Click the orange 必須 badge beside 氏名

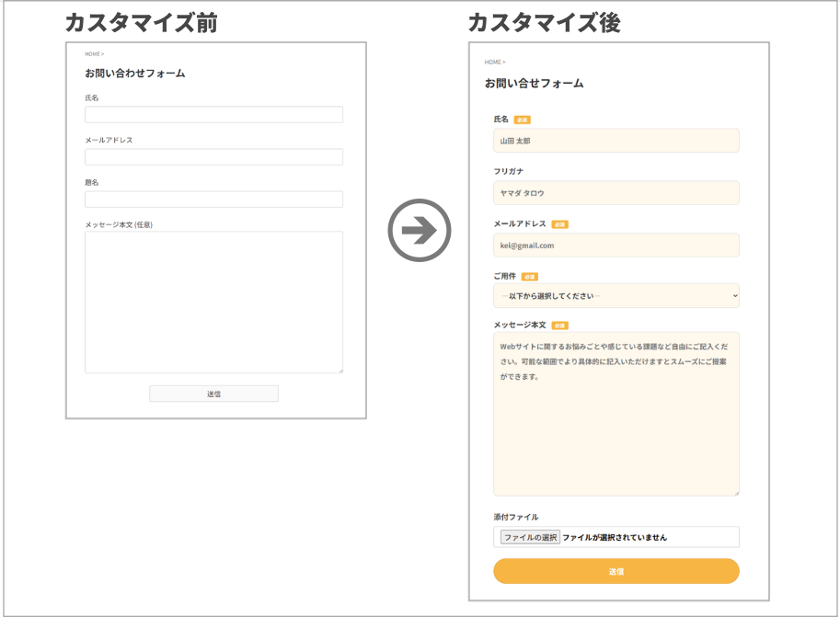coord(522,120)
